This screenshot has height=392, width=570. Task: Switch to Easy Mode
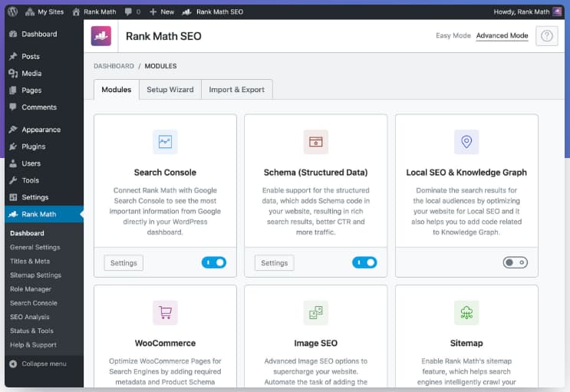click(452, 36)
